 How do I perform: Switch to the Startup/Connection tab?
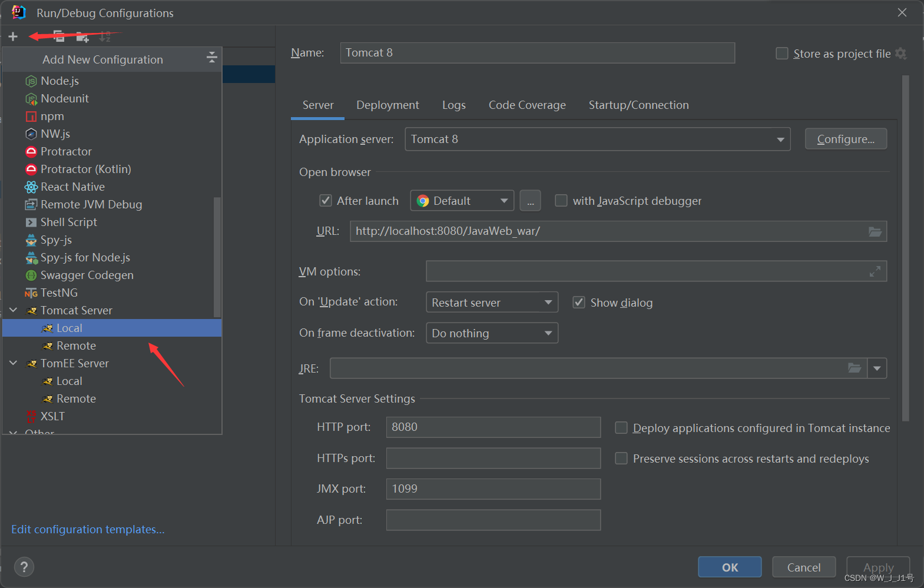639,105
